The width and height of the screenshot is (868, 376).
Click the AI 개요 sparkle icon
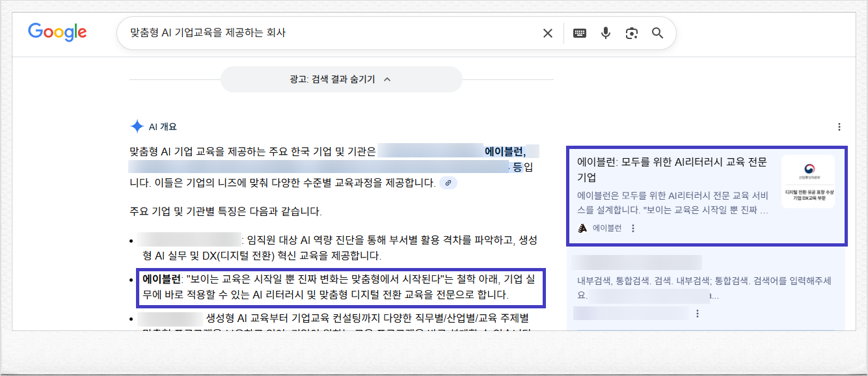pos(137,127)
